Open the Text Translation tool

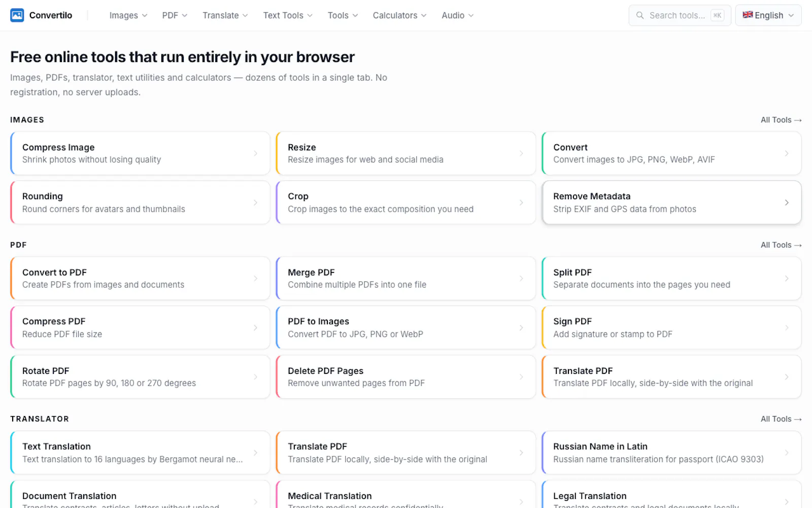click(x=140, y=453)
